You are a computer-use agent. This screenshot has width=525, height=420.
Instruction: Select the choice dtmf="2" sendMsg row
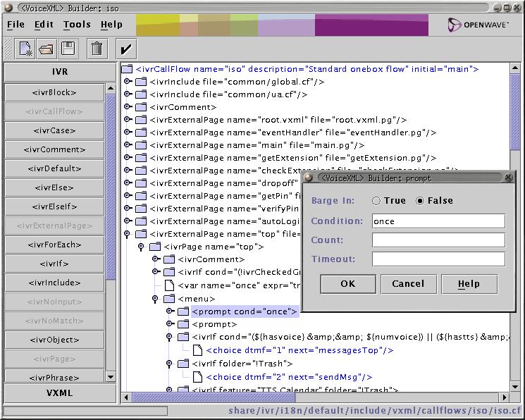click(289, 377)
